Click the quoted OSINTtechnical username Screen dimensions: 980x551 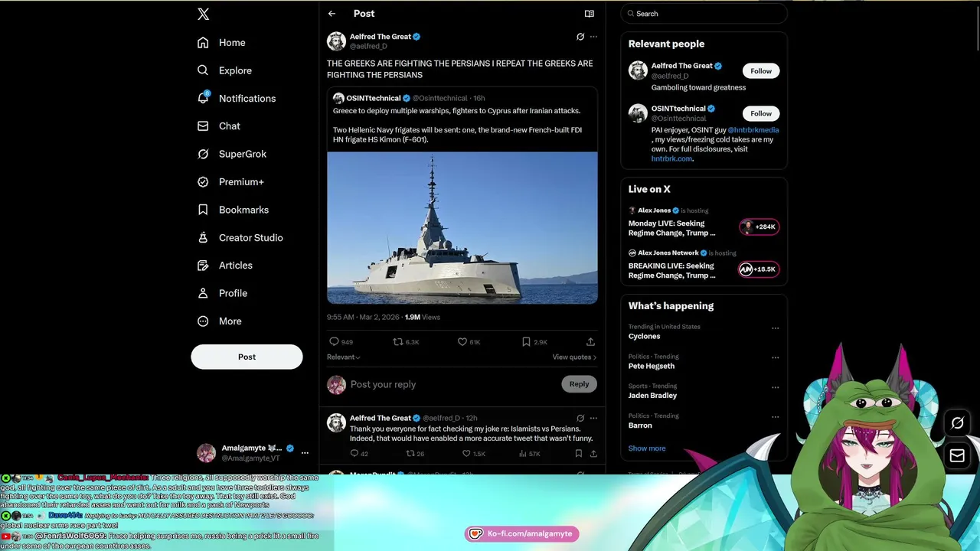click(x=373, y=98)
